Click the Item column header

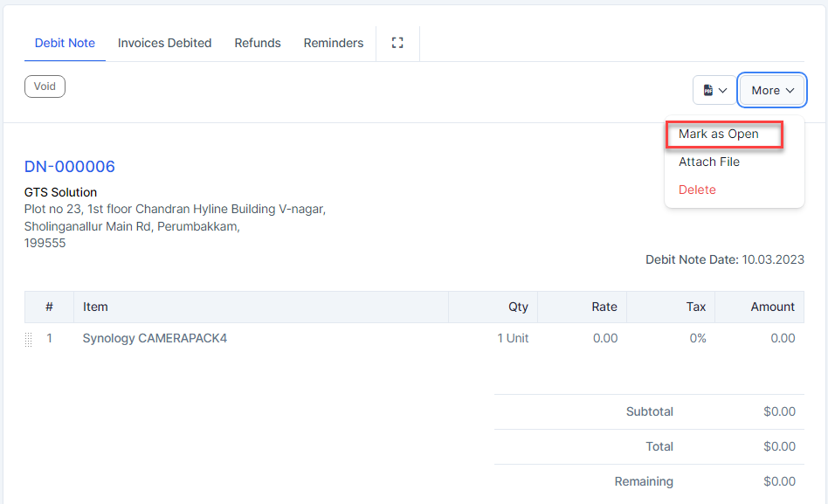click(95, 307)
